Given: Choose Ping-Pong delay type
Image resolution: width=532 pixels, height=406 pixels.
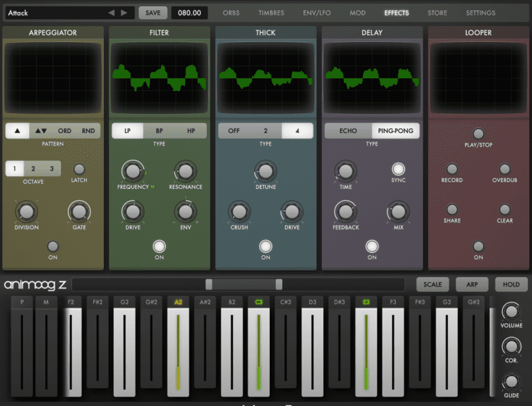Looking at the screenshot, I should [x=396, y=131].
